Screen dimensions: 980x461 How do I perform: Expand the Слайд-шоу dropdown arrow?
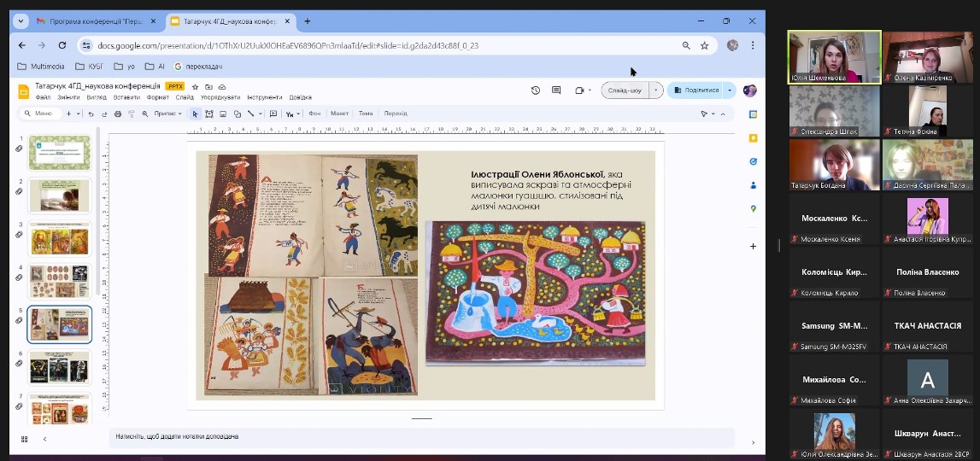point(656,90)
